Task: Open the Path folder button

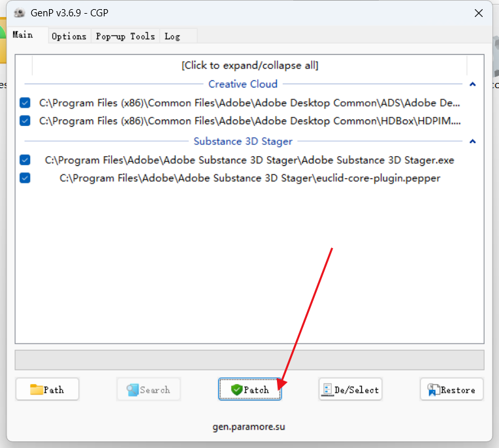Action: (x=47, y=389)
